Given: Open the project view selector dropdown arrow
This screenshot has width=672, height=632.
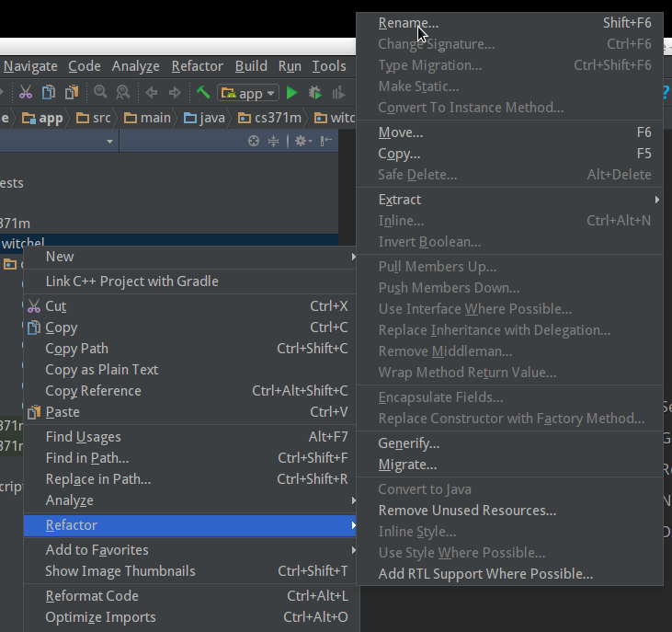Looking at the screenshot, I should (x=109, y=142).
